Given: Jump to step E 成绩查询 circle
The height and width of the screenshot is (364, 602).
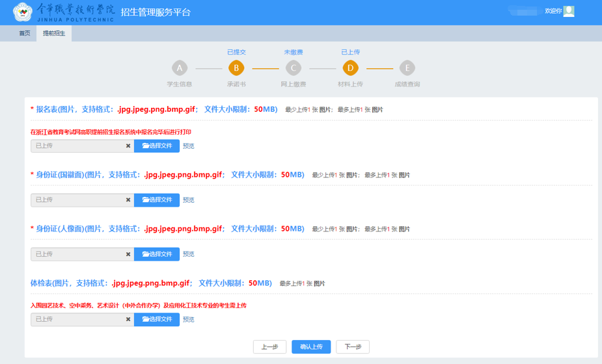Looking at the screenshot, I should coord(407,68).
